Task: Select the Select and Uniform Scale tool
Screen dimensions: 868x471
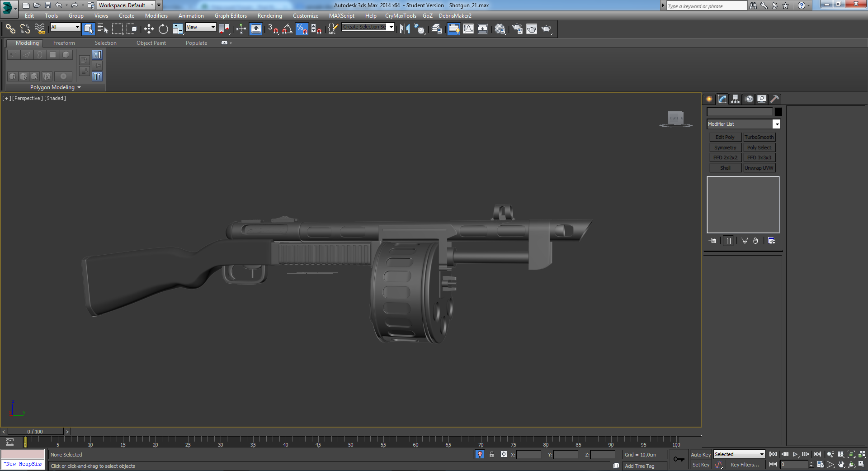Action: coord(178,29)
